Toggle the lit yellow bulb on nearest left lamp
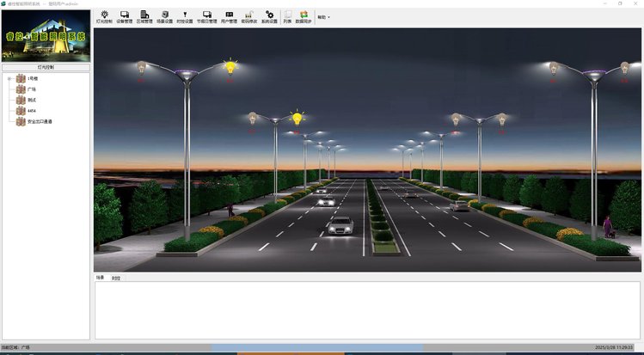Viewport: 644px width, 355px height. click(230, 65)
